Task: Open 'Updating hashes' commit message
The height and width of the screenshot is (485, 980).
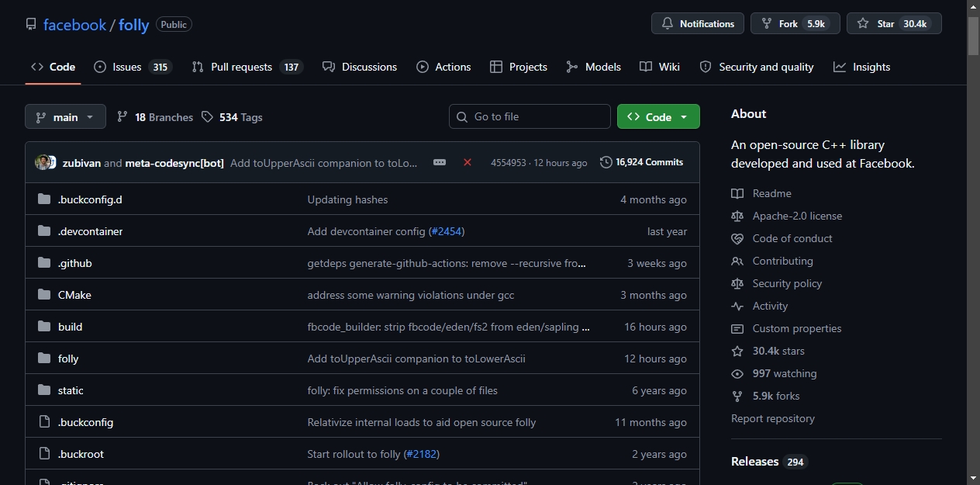Action: coord(347,199)
